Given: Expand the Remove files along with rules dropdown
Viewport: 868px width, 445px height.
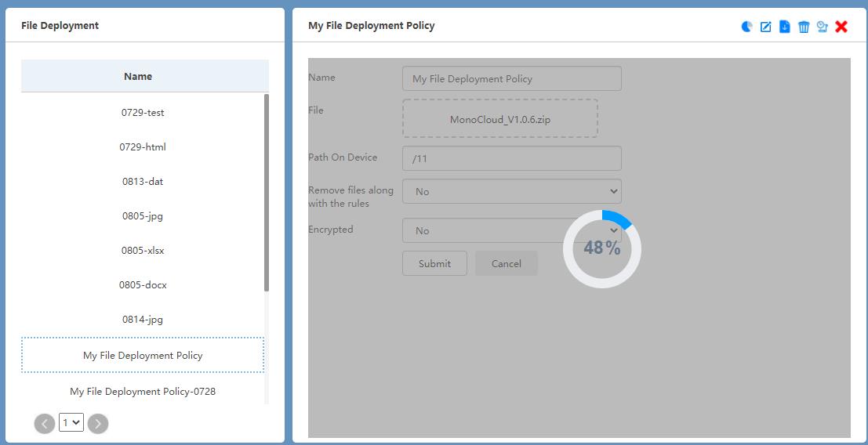Looking at the screenshot, I should pyautogui.click(x=511, y=191).
